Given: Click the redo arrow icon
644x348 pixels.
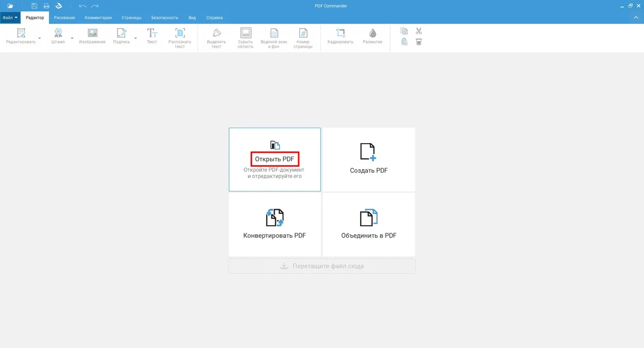Looking at the screenshot, I should tap(95, 6).
